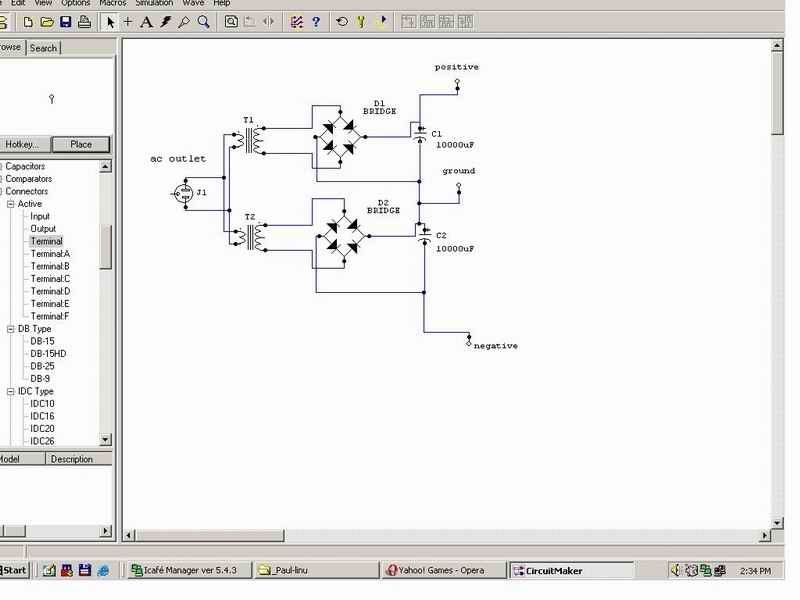
Task: Click the blue question mark Help icon
Action: tap(316, 22)
